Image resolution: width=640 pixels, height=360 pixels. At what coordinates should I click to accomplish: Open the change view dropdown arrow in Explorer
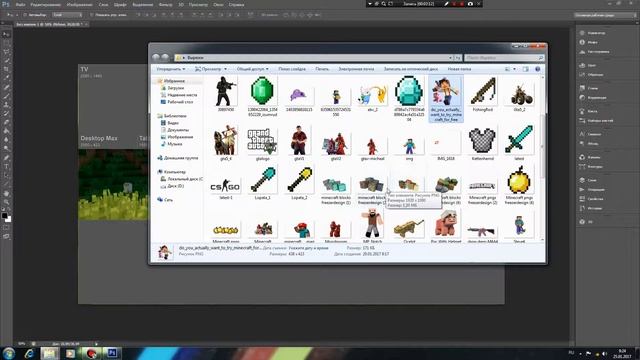[514, 69]
